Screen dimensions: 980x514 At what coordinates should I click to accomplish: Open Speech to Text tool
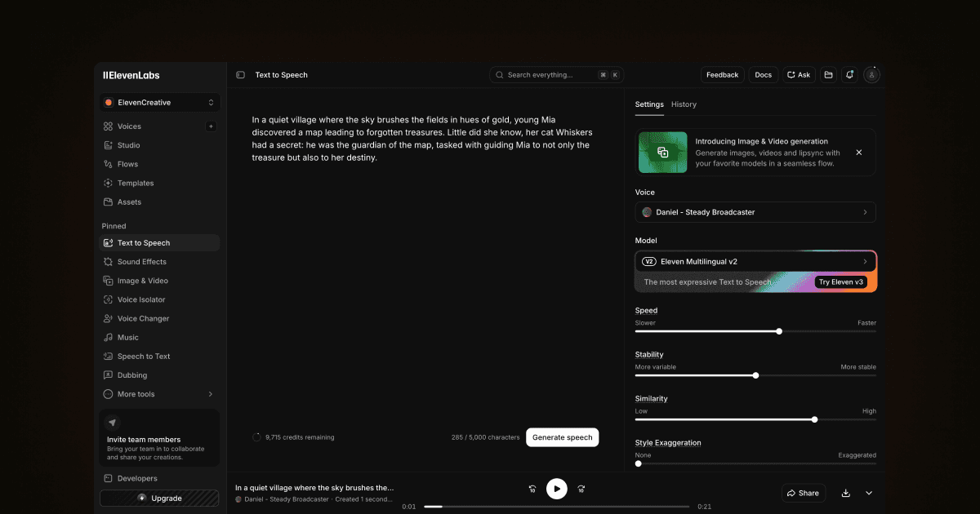pyautogui.click(x=159, y=357)
